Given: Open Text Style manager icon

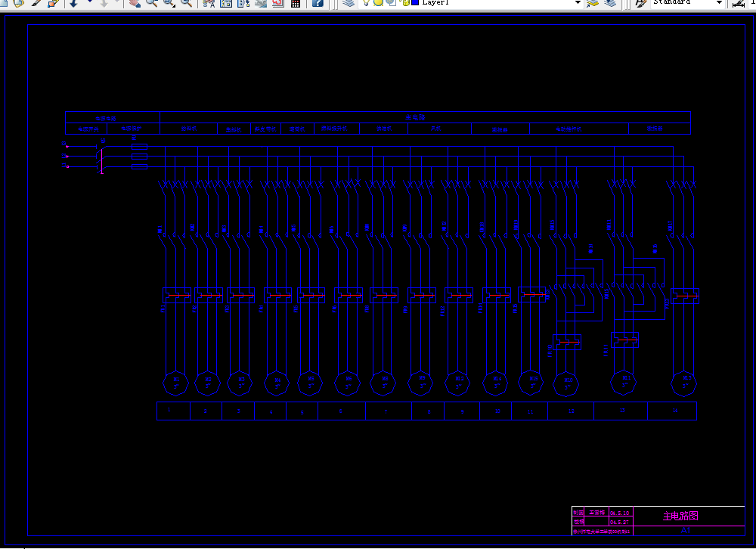Looking at the screenshot, I should pyautogui.click(x=640, y=3).
